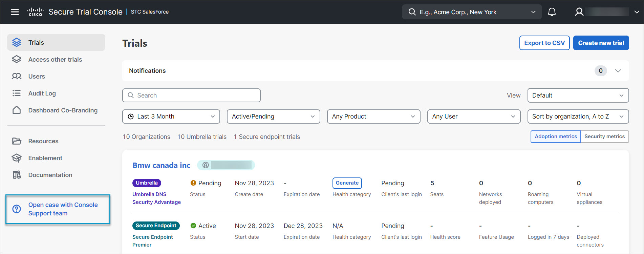Click the green Active check icon
This screenshot has width=644, height=254.
coord(193,226)
